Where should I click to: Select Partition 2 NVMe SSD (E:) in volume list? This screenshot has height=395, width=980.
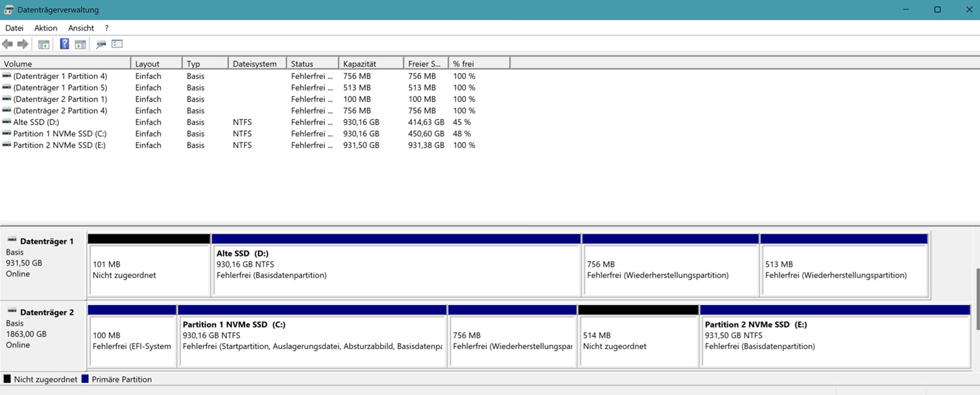[255, 145]
